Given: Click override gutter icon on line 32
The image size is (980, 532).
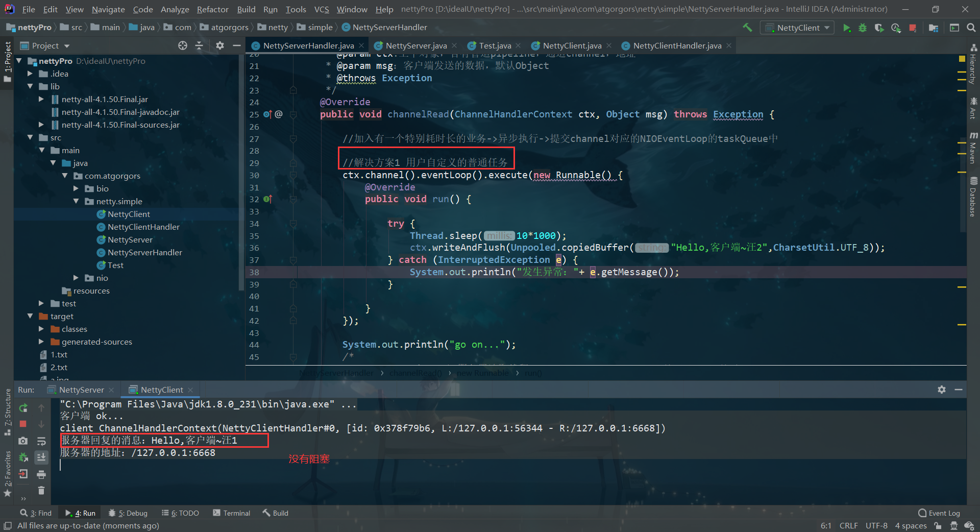Looking at the screenshot, I should 267,199.
